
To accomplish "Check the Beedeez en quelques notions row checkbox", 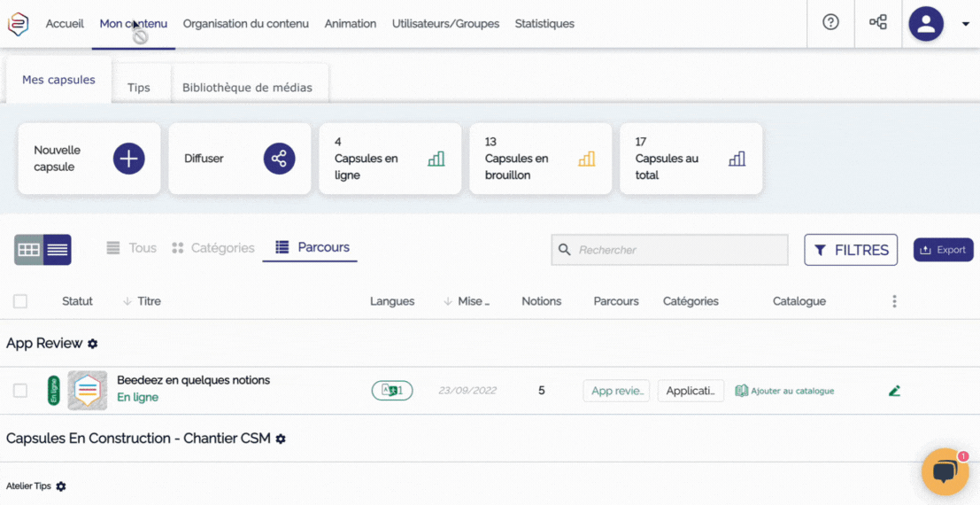I will point(20,391).
